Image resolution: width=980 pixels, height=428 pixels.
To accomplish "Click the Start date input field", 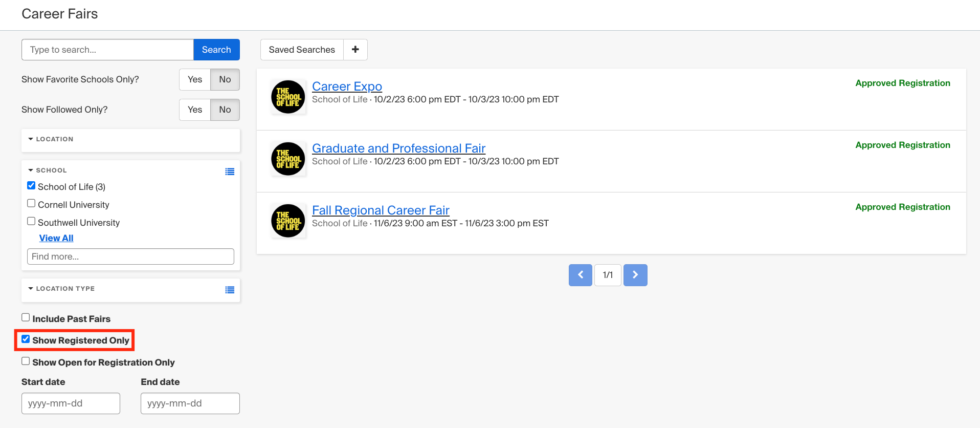I will click(71, 403).
